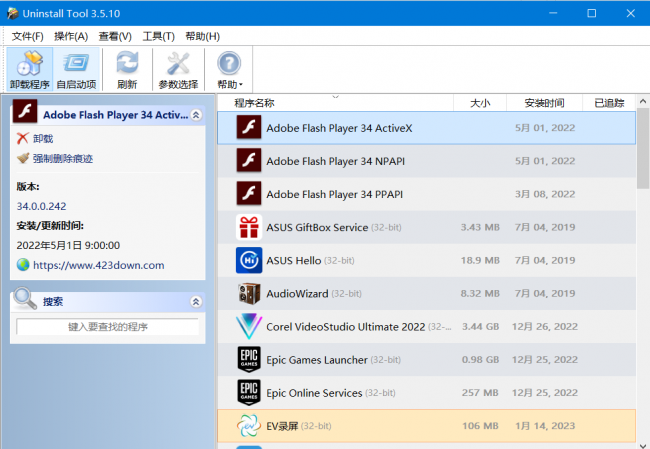Sort by 已追踪 column header
The width and height of the screenshot is (650, 449).
(609, 103)
